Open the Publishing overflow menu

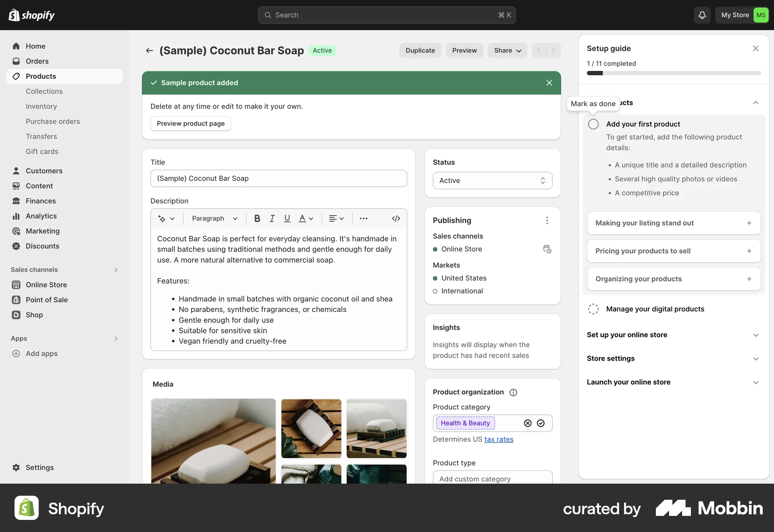(547, 220)
